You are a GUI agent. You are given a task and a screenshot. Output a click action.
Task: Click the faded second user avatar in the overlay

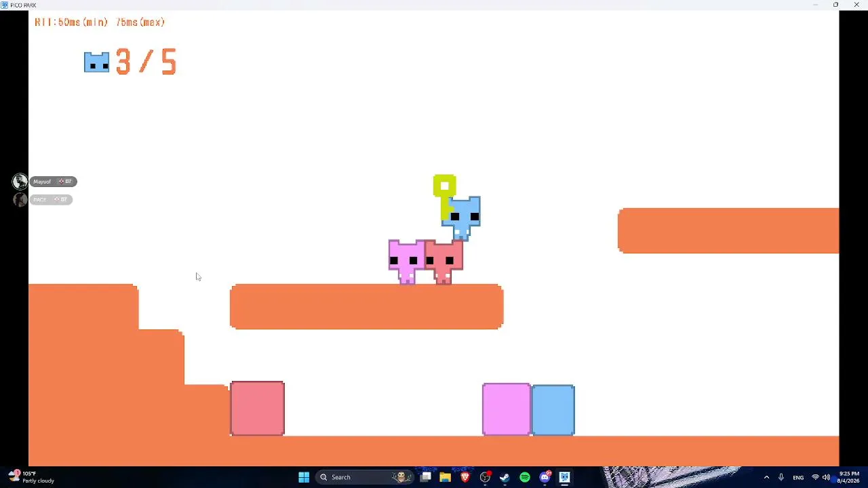(20, 199)
